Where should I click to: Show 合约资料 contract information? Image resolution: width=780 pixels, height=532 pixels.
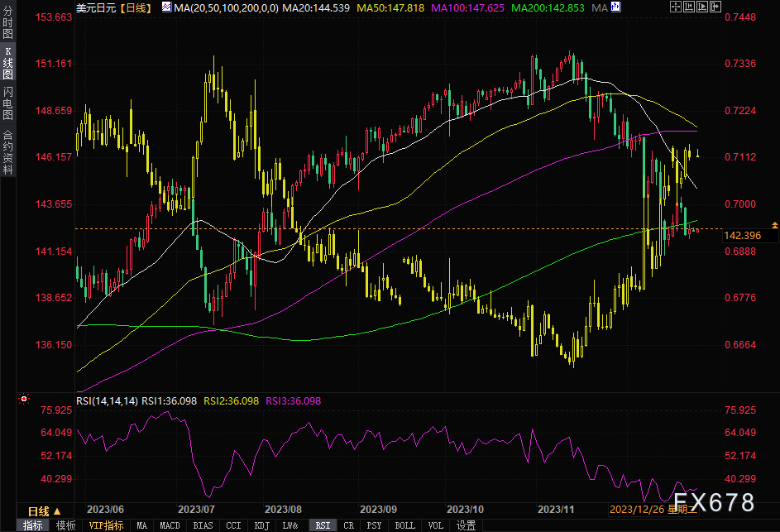point(7,153)
